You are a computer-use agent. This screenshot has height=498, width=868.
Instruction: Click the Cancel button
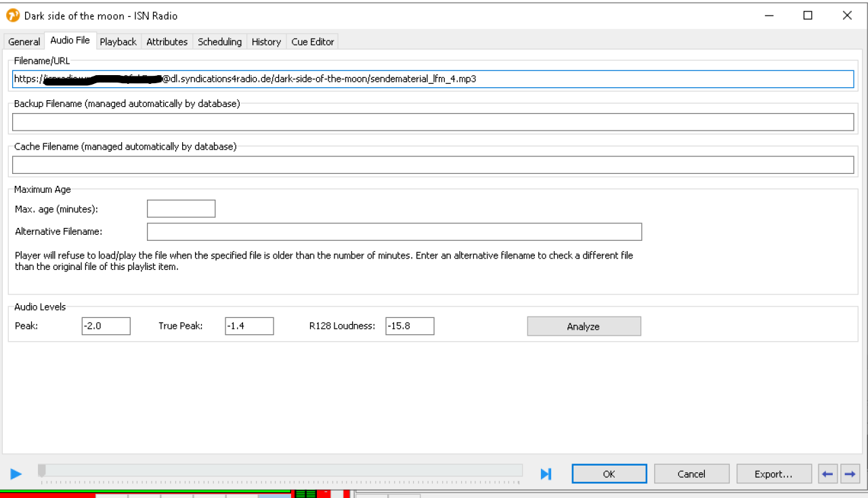tap(691, 474)
